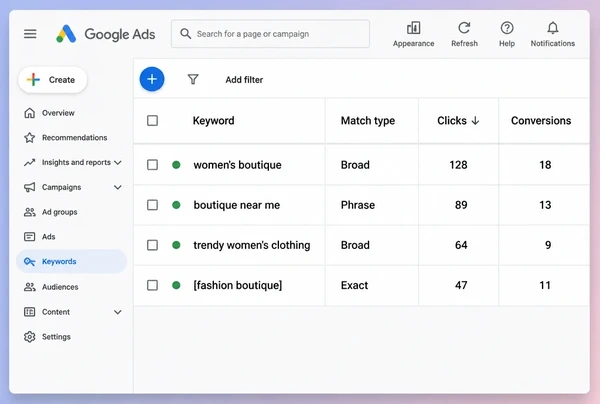Viewport: 600px width, 404px height.
Task: Expand the Insights and reports chevron
Action: [x=118, y=163]
